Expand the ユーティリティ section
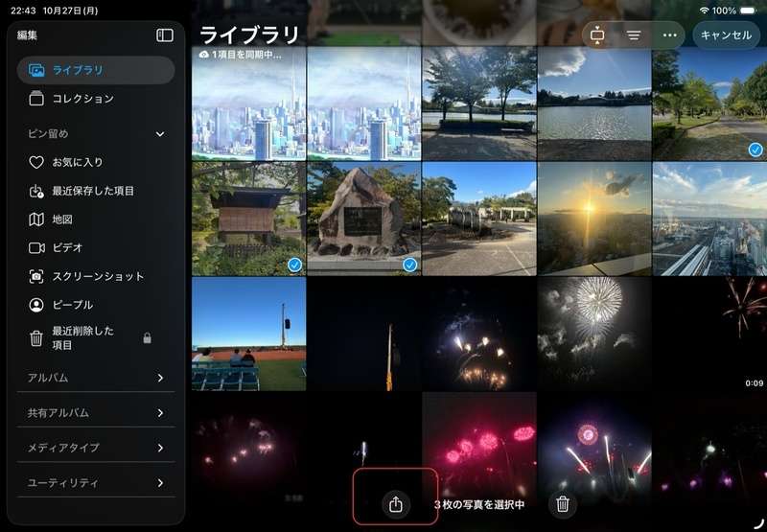Viewport: 767px width, 532px height. pyautogui.click(x=96, y=482)
